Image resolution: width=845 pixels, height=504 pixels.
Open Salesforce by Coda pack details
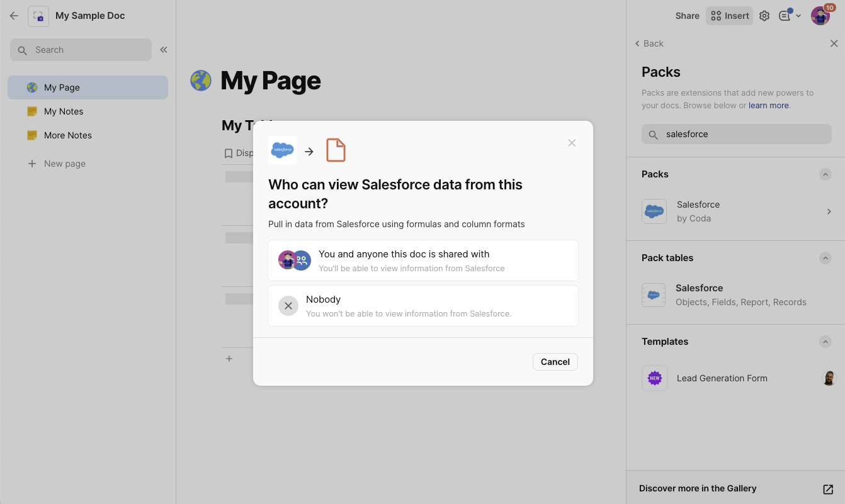(x=735, y=211)
